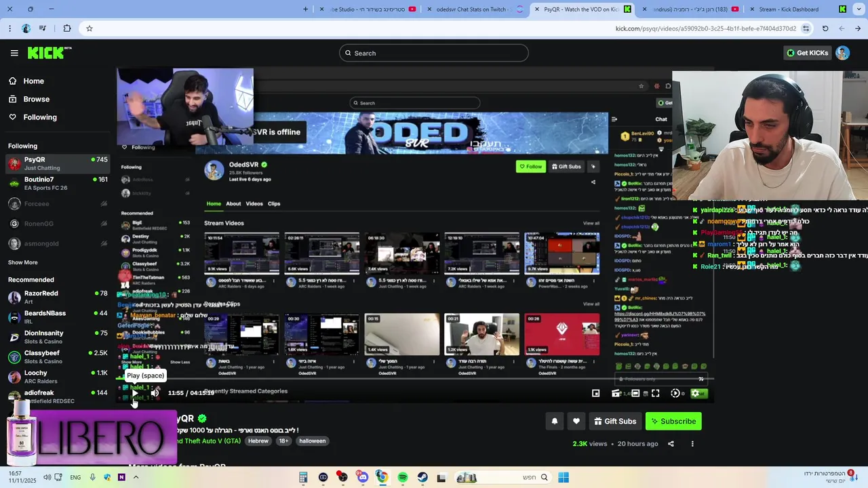Image resolution: width=868 pixels, height=488 pixels.
Task: Open Loochy recommended channel
Action: pyautogui.click(x=58, y=377)
